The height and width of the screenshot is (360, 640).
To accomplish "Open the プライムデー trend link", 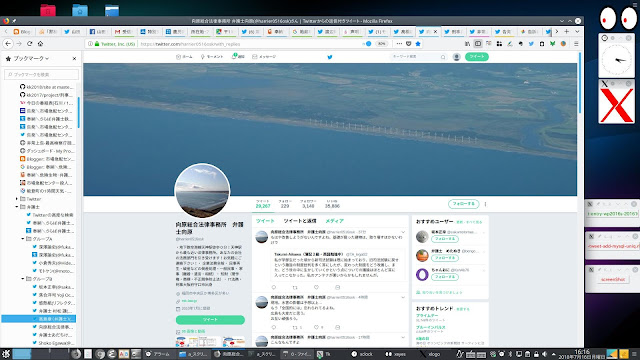I will point(427,316).
